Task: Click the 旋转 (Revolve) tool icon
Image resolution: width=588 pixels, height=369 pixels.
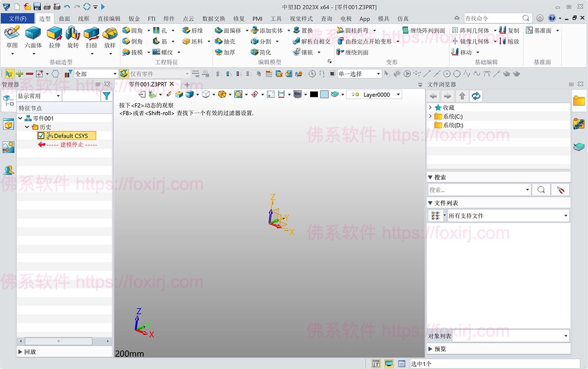Action: coord(73,35)
